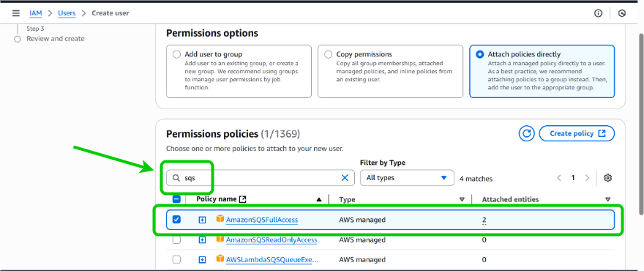644x271 pixels.
Task: Click the Attached entities column header
Action: 510,199
